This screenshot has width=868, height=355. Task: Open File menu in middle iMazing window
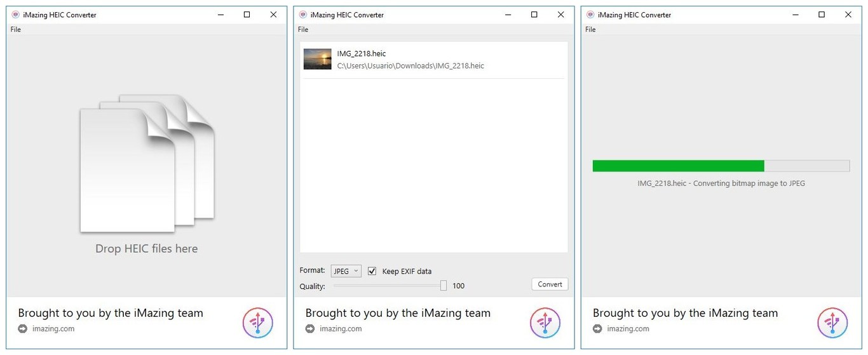pos(303,29)
